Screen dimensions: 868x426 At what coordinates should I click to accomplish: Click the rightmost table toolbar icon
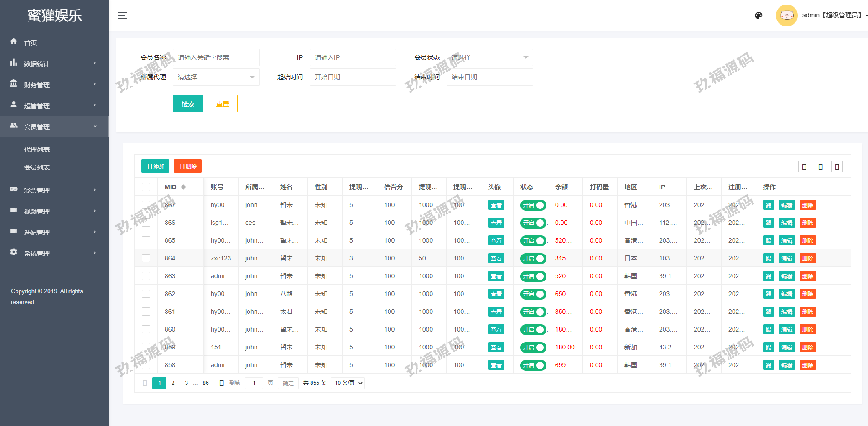coord(837,167)
